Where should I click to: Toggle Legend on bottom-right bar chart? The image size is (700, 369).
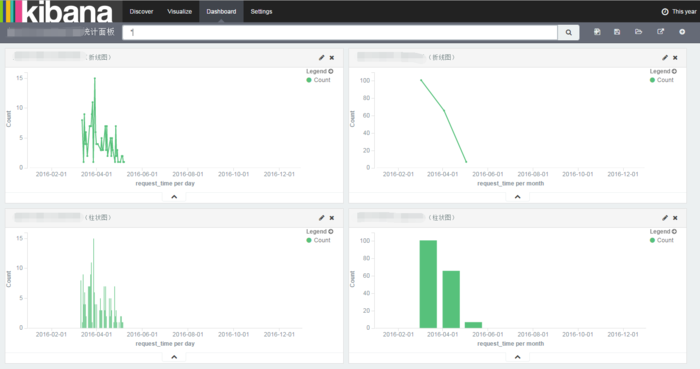pos(663,232)
